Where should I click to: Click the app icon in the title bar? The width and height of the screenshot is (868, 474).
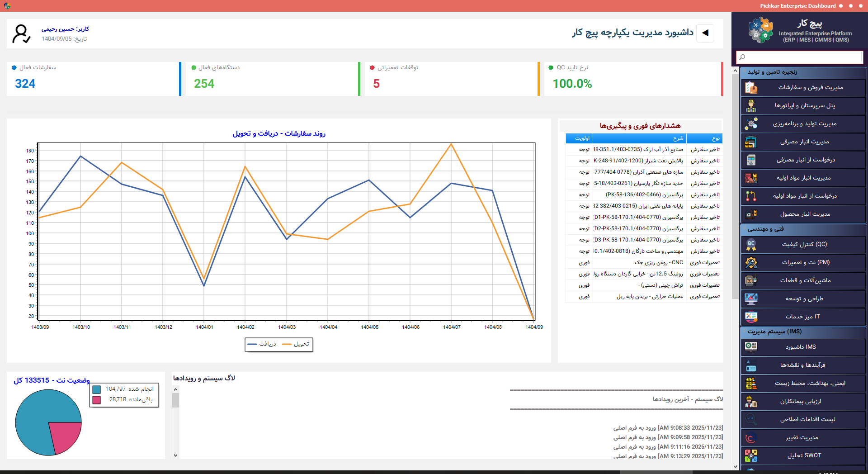pos(7,6)
